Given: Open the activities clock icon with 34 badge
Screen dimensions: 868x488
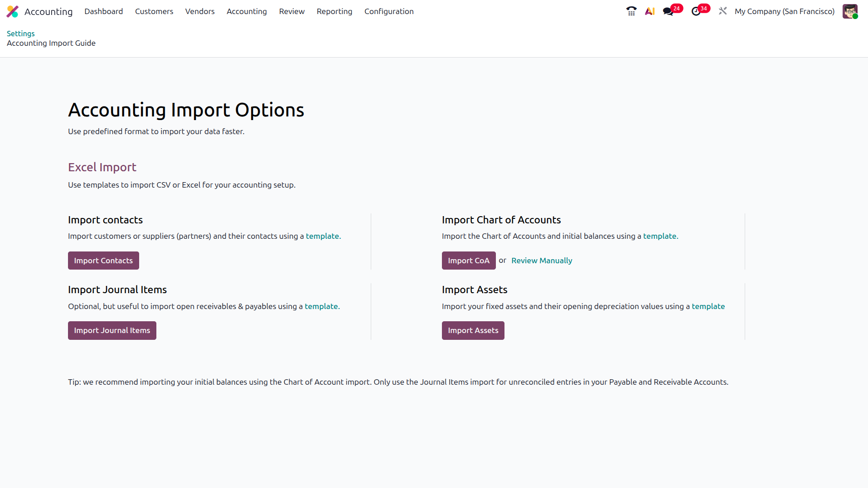Looking at the screenshot, I should point(696,11).
